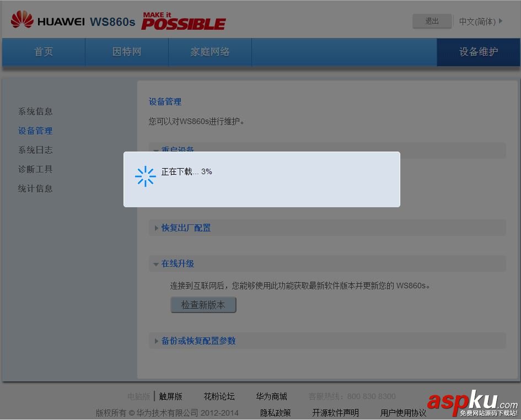Click the 检查新版本 button
Image resolution: width=521 pixels, height=420 pixels.
(x=203, y=305)
